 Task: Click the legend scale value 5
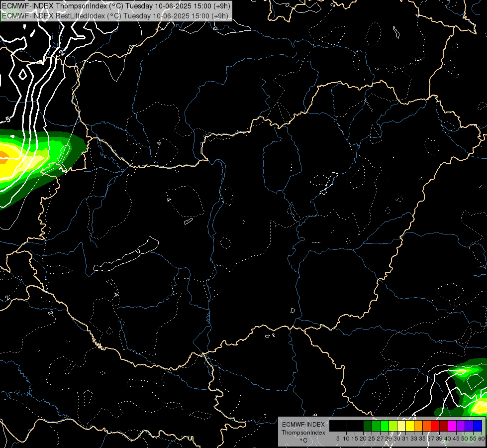tap(338, 439)
